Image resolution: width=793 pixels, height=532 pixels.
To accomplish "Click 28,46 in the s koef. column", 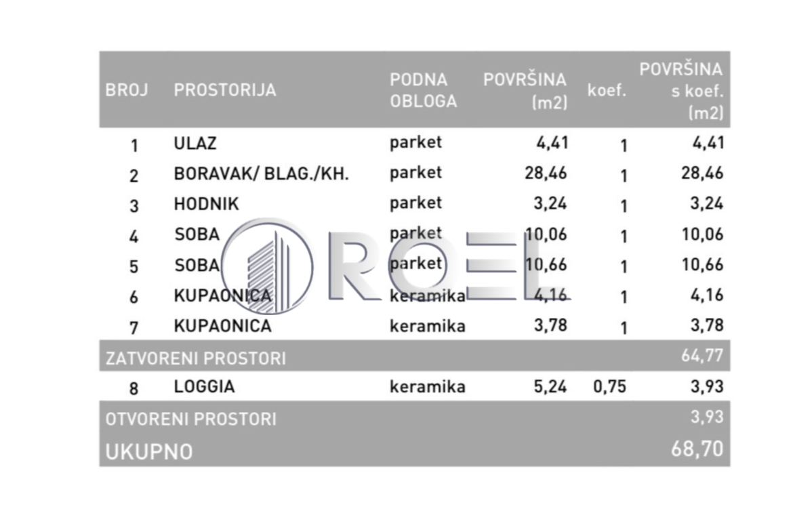I will 702,173.
